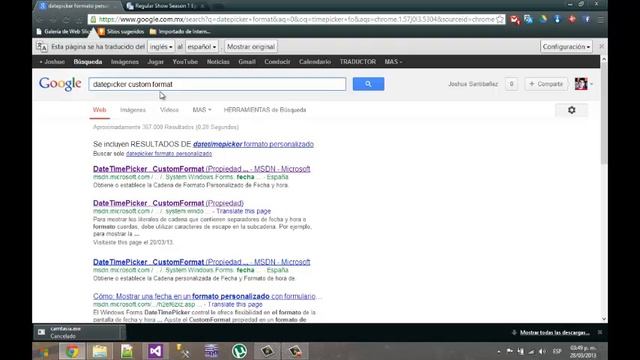The image size is (640, 360).
Task: Click the Windows Start button
Action: click(44, 351)
